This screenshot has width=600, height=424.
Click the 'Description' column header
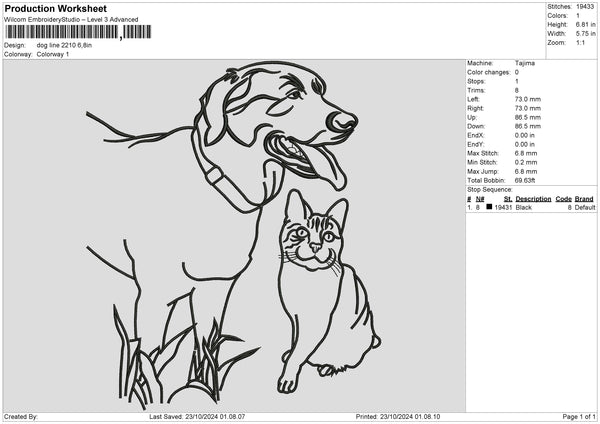coord(533,199)
